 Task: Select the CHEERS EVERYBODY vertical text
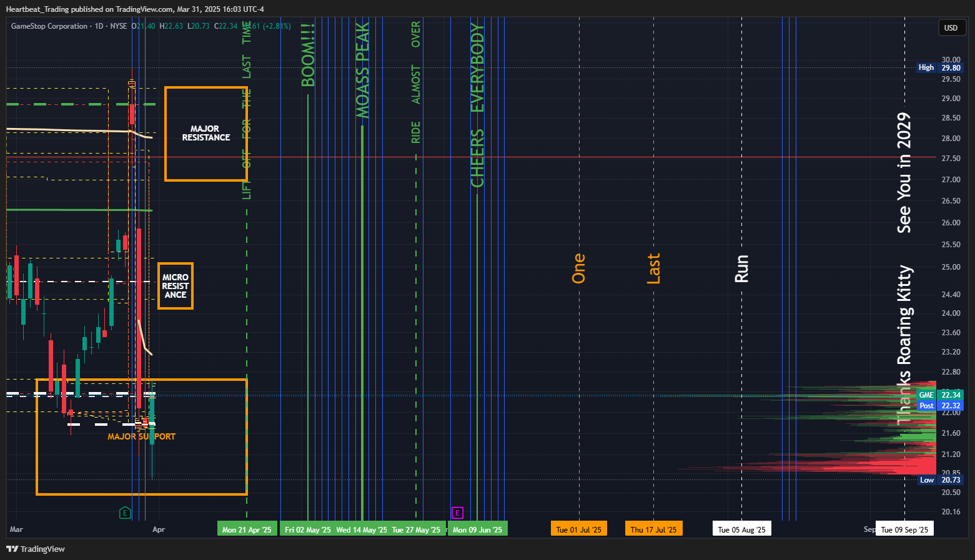click(477, 105)
